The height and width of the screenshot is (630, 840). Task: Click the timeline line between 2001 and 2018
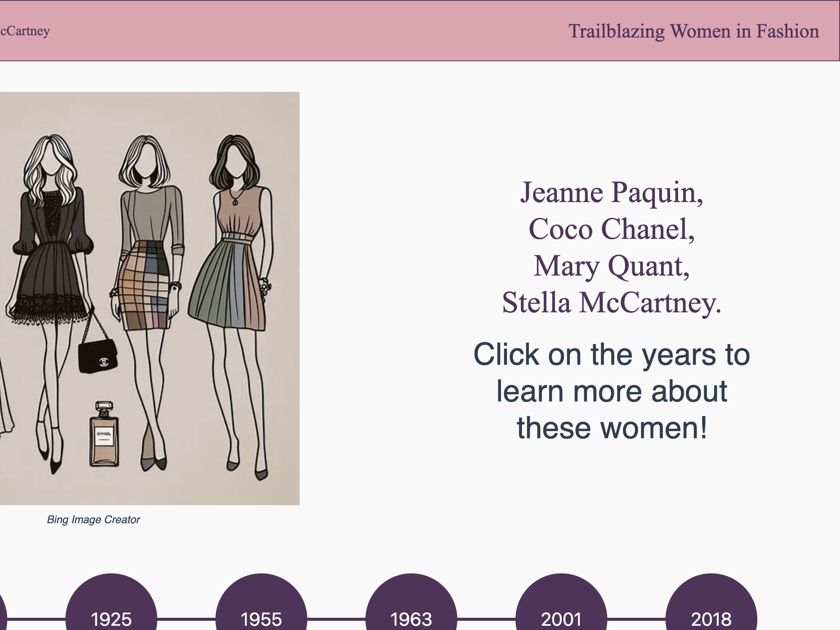coord(636,618)
